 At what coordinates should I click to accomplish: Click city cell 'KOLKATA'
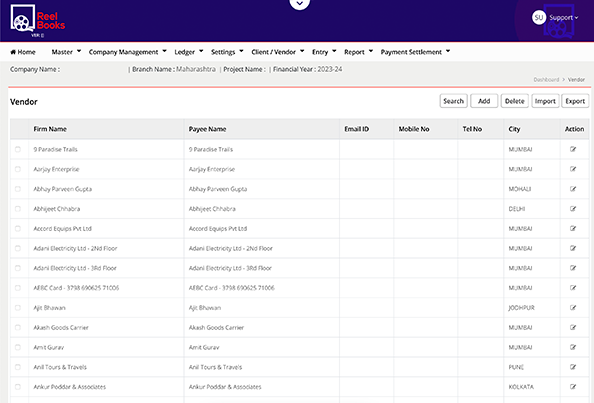coord(521,387)
